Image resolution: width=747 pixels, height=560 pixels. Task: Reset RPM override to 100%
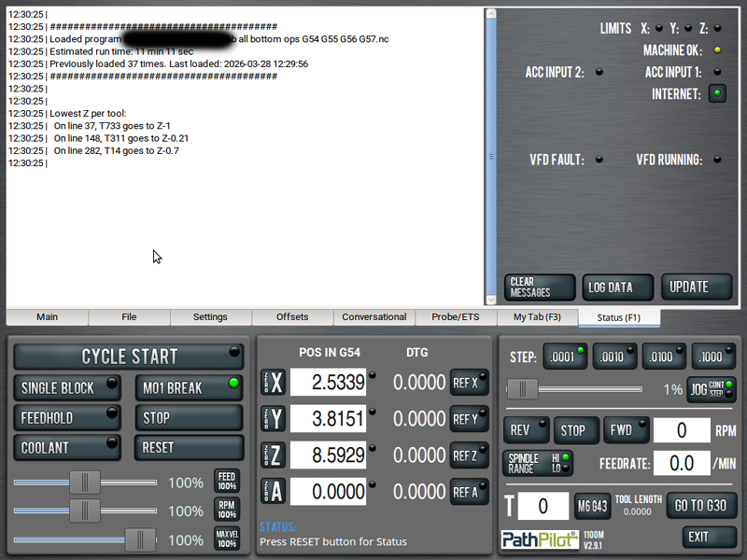tap(227, 510)
